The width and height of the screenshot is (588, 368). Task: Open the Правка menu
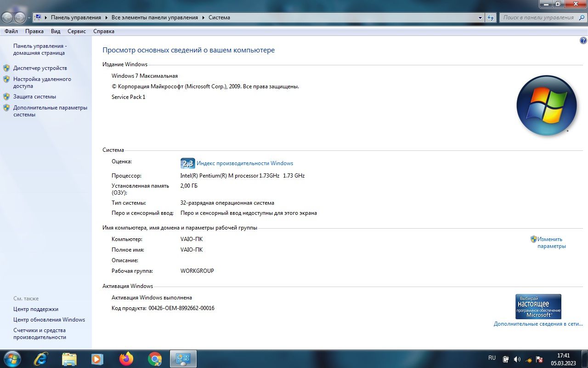coord(34,31)
